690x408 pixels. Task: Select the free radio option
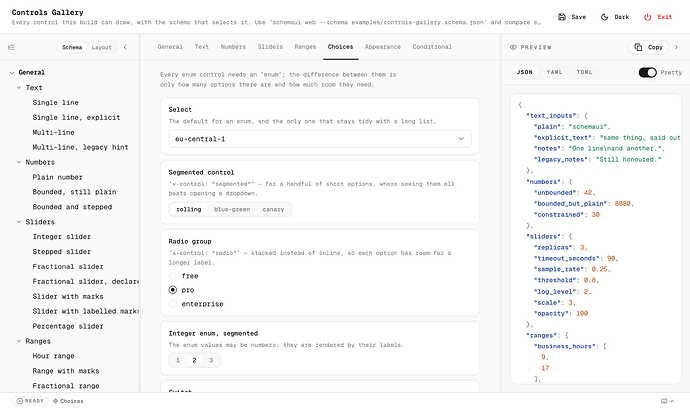(172, 276)
